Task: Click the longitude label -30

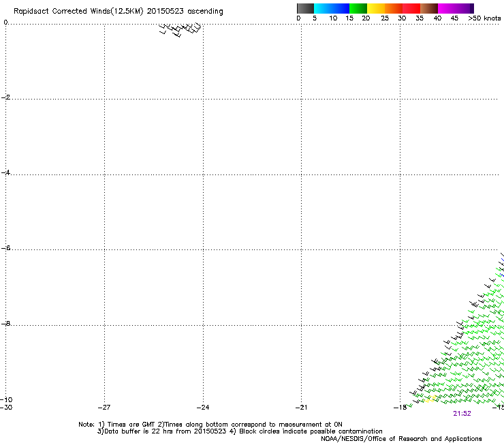Action: [x=6, y=408]
